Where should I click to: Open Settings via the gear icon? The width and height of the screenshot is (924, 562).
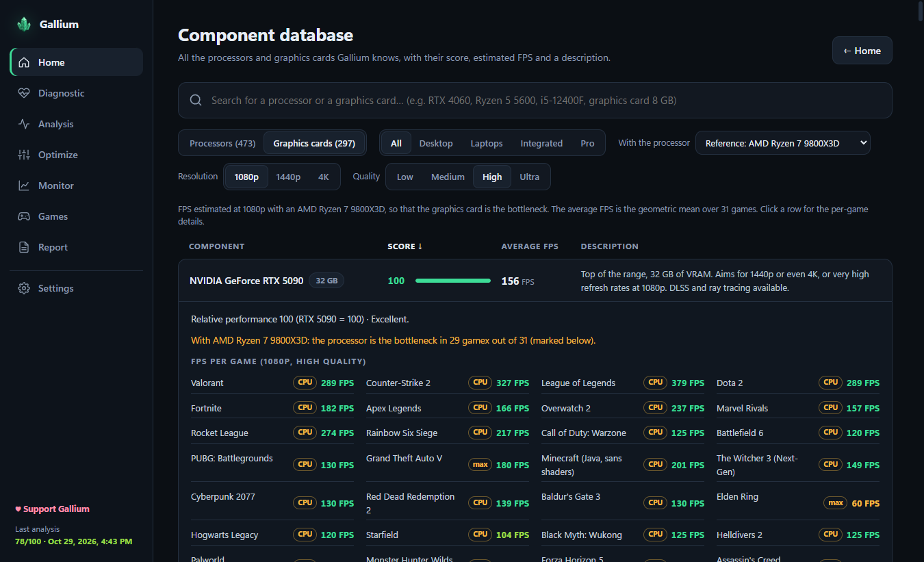pos(24,288)
